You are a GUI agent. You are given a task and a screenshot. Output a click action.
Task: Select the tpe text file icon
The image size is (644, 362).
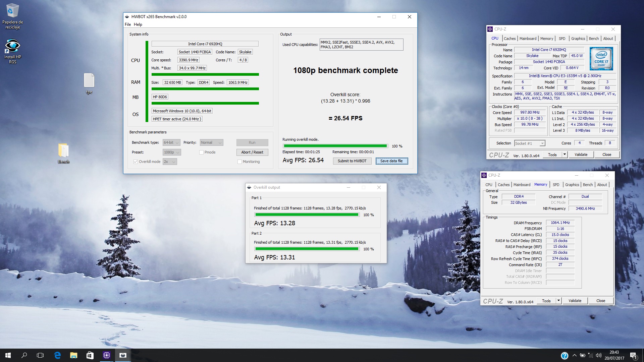click(89, 83)
